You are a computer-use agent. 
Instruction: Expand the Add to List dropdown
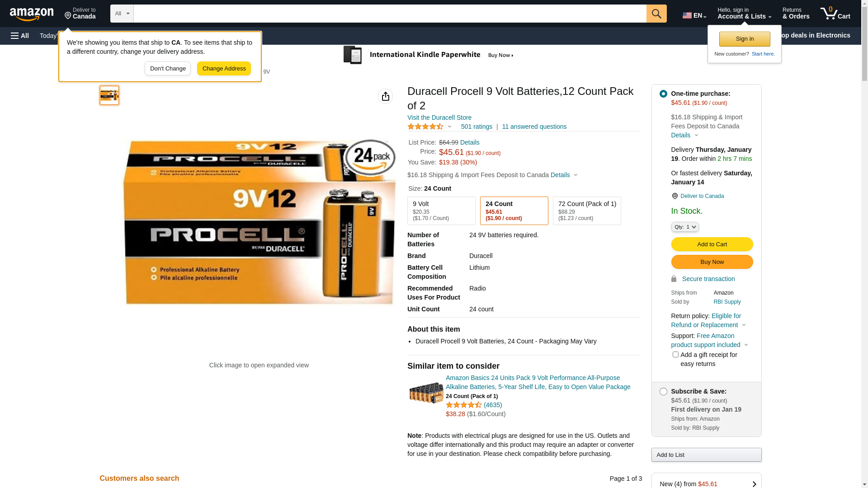pyautogui.click(x=706, y=455)
